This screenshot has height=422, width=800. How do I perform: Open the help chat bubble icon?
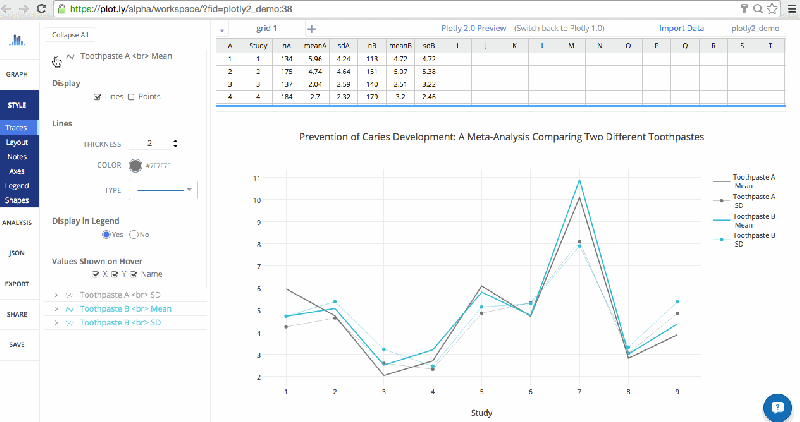coord(777,407)
